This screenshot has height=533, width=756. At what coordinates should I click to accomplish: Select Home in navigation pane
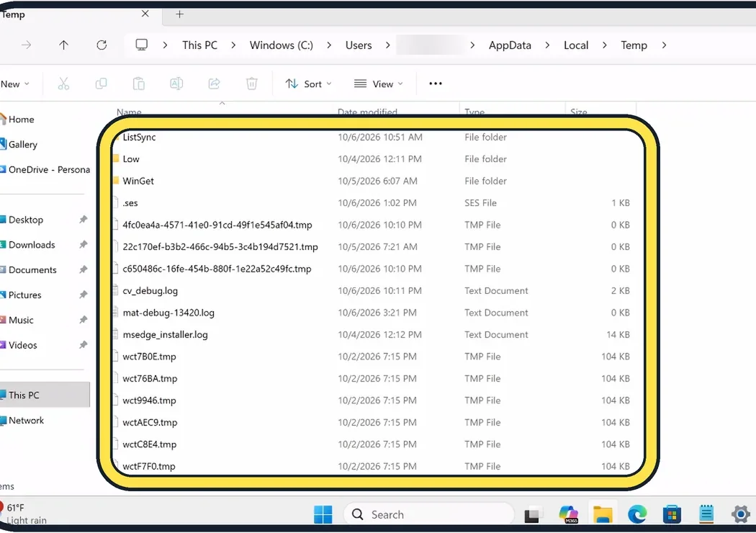click(21, 119)
